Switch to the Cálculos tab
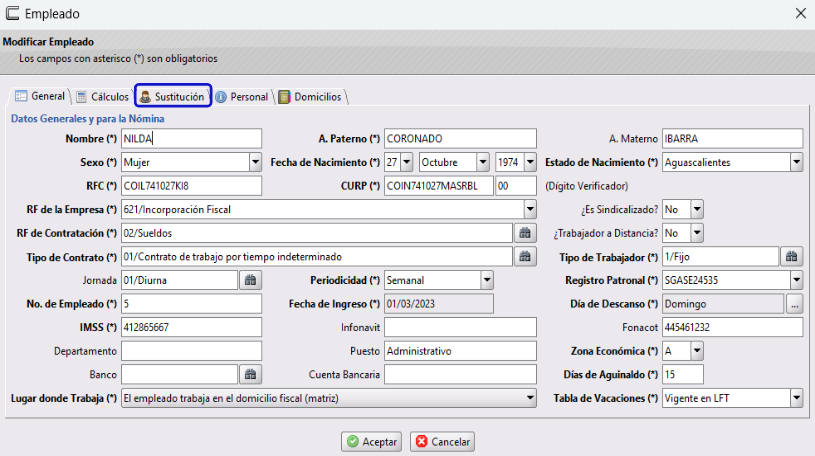Viewport: 815px width, 456px height. point(102,97)
